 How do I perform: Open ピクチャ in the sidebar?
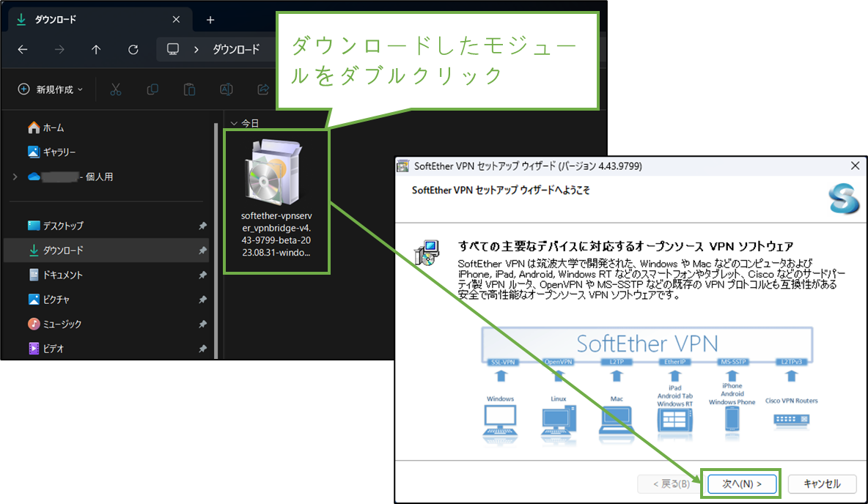pos(48,300)
